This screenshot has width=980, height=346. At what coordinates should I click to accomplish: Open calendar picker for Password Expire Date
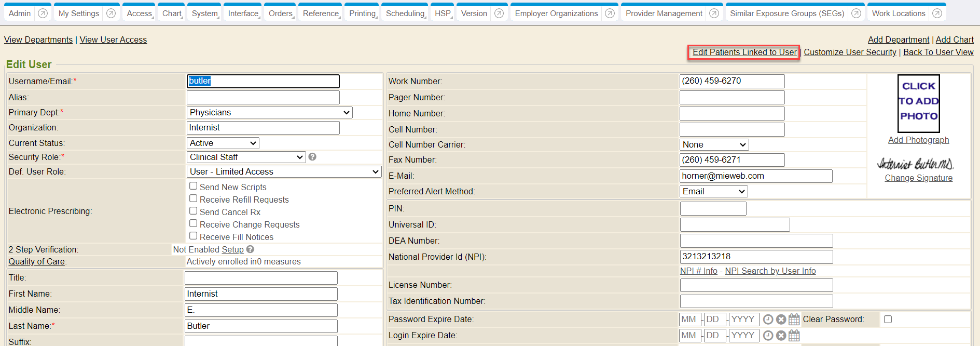(794, 320)
